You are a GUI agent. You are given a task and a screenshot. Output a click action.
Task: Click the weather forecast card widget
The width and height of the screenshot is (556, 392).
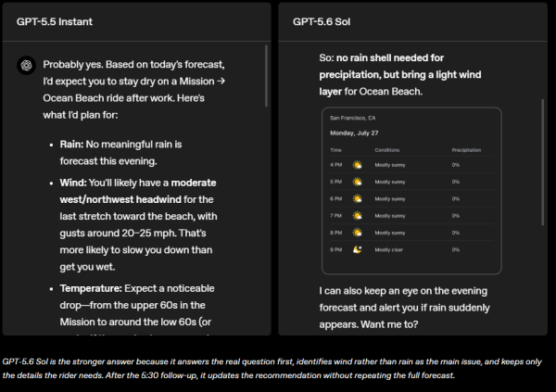411,191
